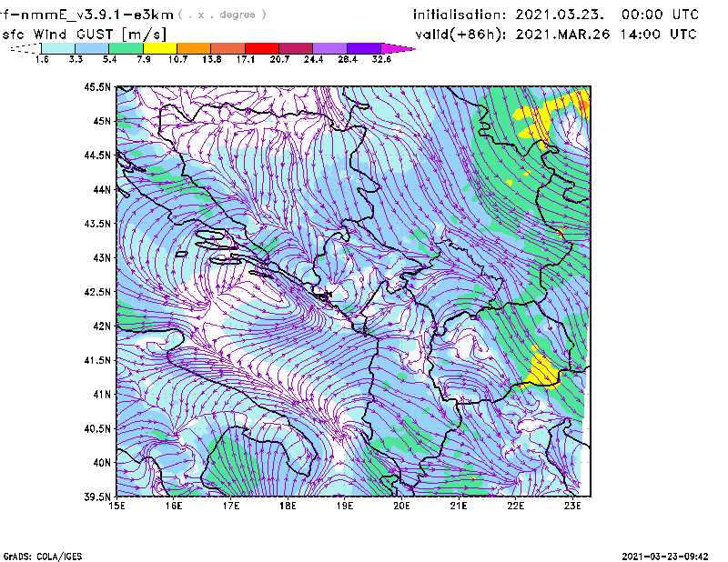The width and height of the screenshot is (728, 562).
Task: Click the 42N latitude axis label
Action: click(x=101, y=326)
